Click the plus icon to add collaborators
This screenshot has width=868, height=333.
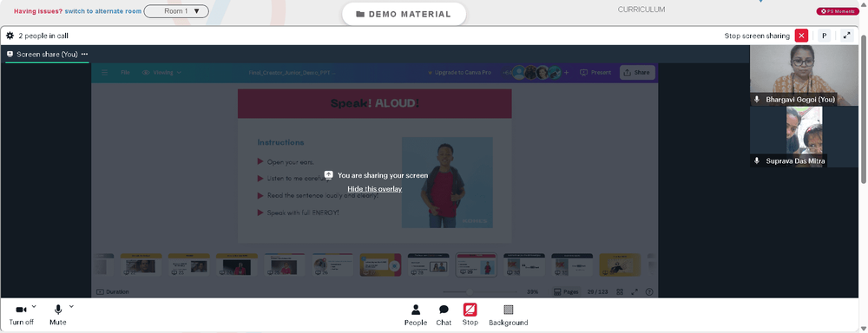tap(566, 73)
